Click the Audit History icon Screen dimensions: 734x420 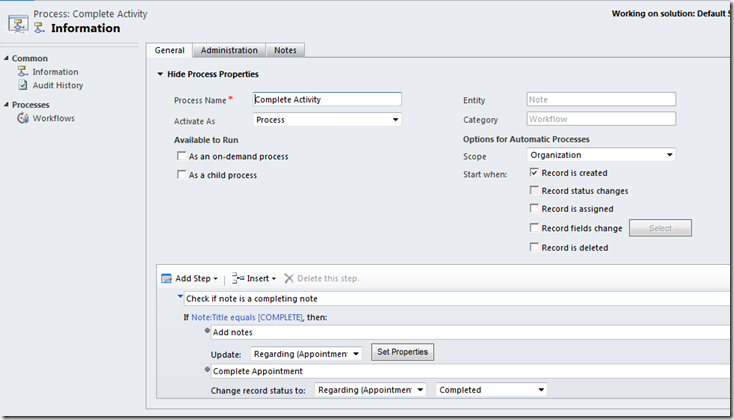coord(23,86)
